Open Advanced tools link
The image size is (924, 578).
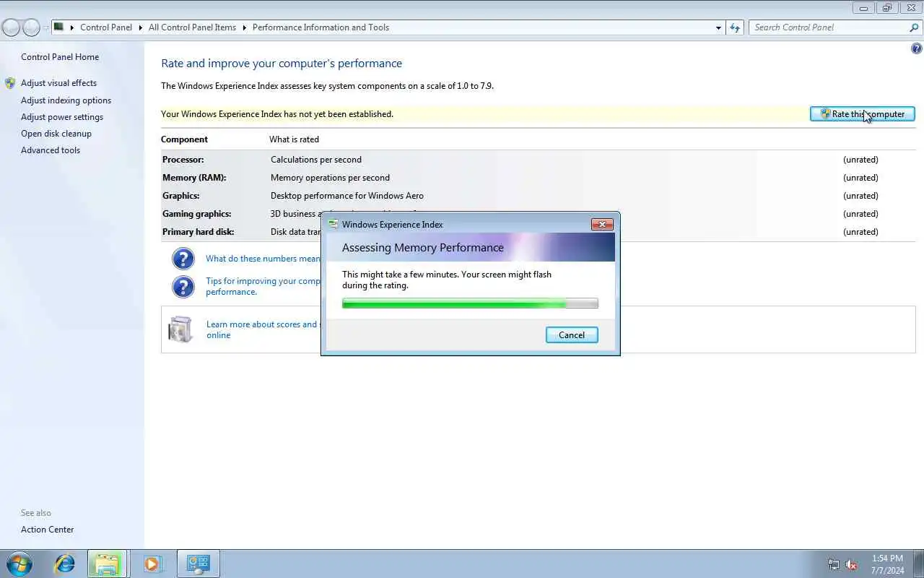click(51, 150)
